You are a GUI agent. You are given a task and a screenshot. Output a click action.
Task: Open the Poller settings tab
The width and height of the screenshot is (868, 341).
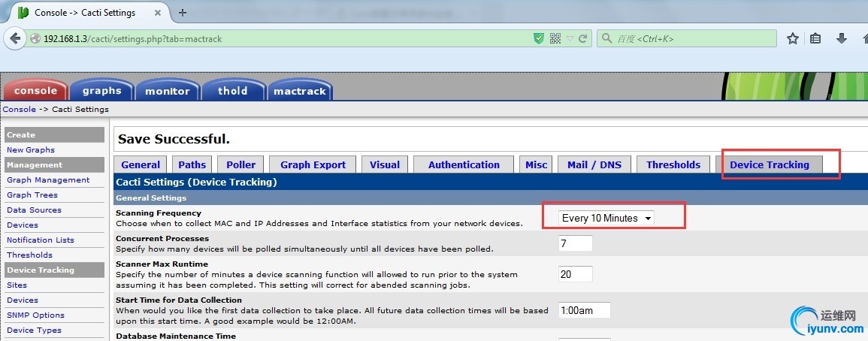pos(240,164)
